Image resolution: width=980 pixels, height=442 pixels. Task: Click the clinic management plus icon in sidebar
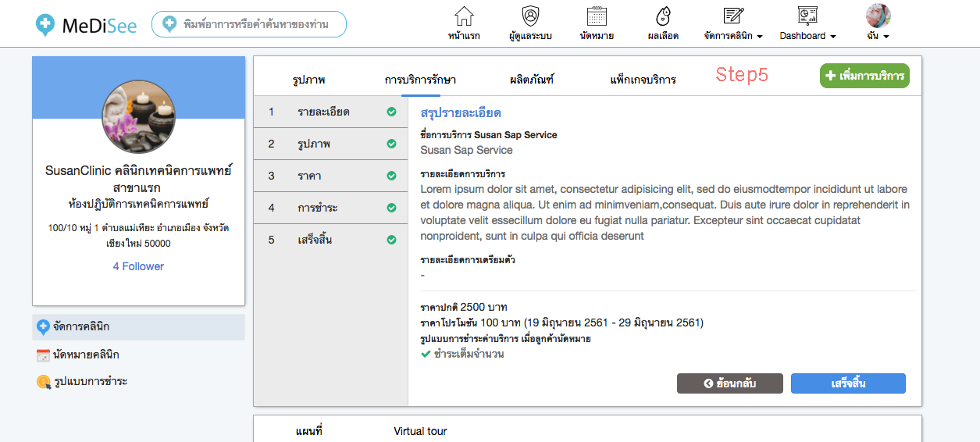tap(43, 327)
